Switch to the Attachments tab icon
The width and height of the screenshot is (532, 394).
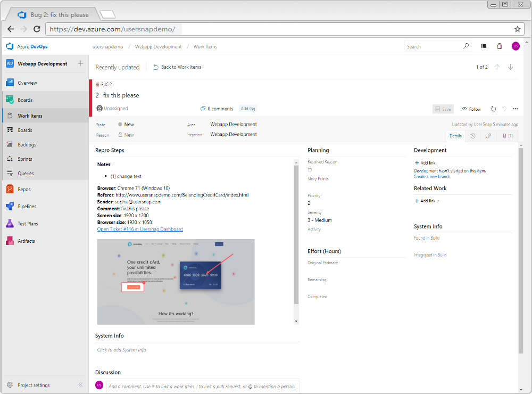(x=508, y=136)
